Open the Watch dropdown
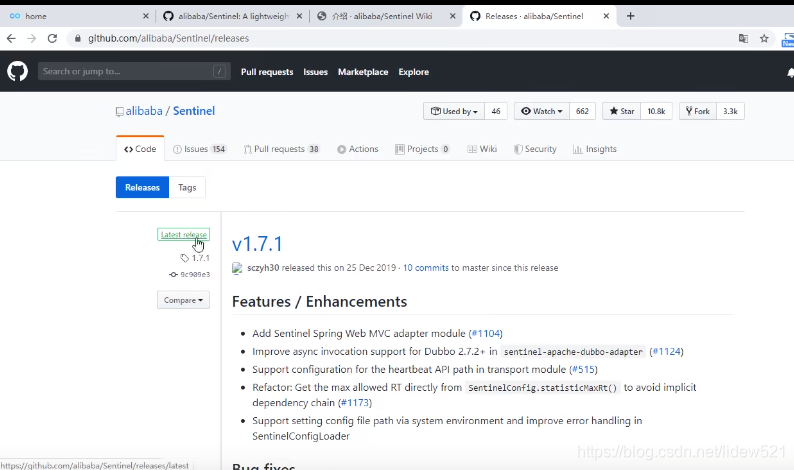The height and width of the screenshot is (470, 794). (x=542, y=111)
